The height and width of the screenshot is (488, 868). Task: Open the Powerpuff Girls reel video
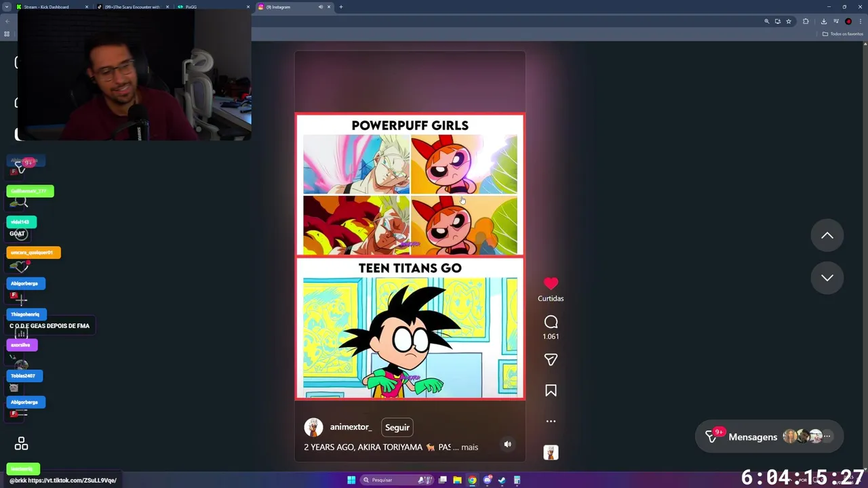(410, 256)
